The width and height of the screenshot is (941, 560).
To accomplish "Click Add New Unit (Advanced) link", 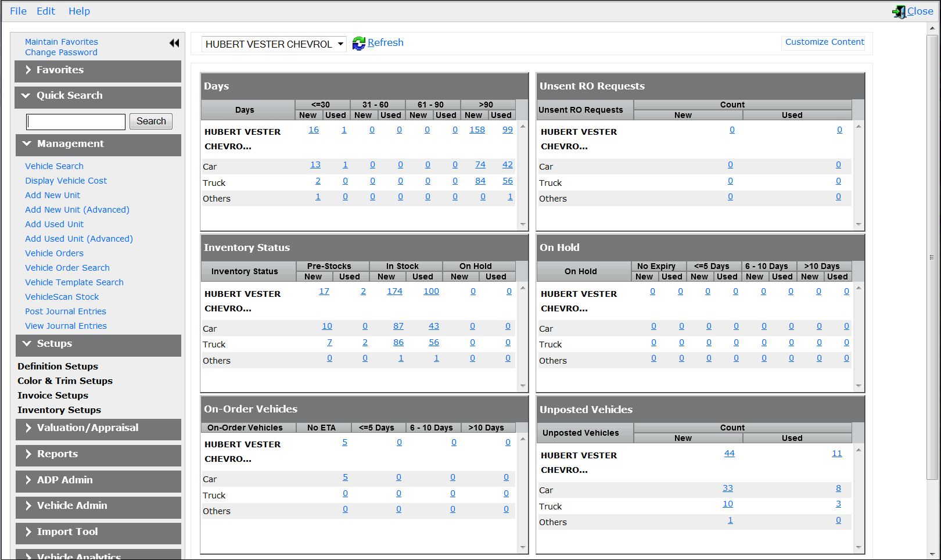I will coord(77,210).
